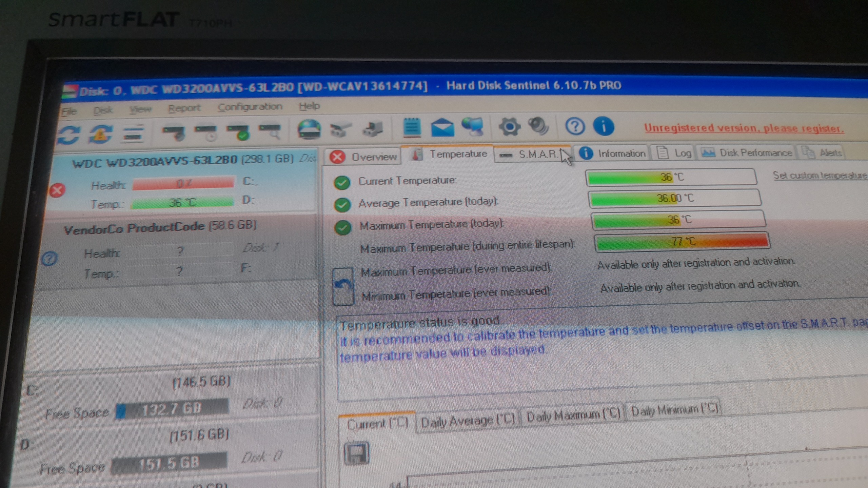Open the gear configuration icon
Screen dimensions: 868x488
509,127
